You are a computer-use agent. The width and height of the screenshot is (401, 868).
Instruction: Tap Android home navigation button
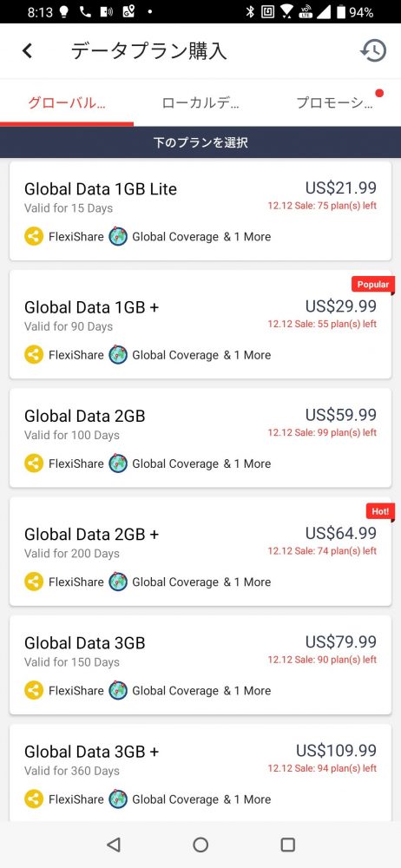(x=200, y=845)
